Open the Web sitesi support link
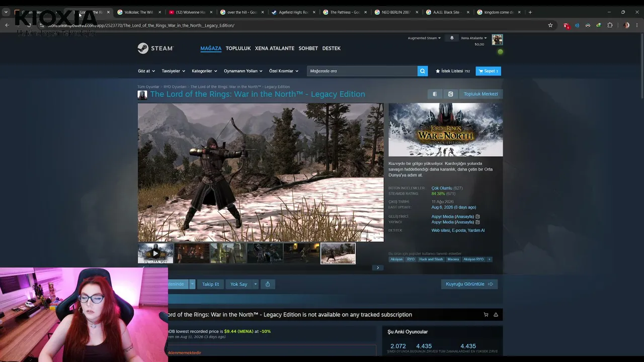 pyautogui.click(x=441, y=230)
